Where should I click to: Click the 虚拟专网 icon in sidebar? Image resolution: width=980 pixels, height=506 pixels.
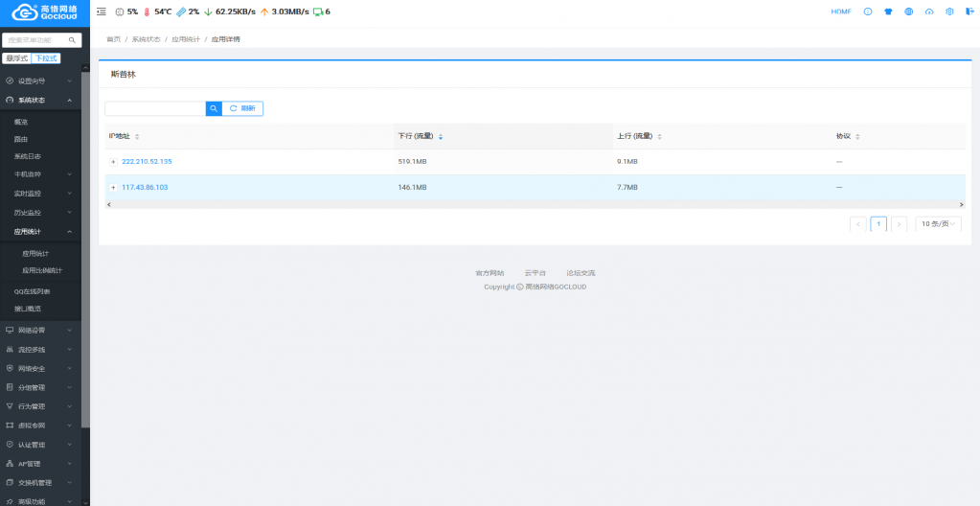pyautogui.click(x=10, y=425)
